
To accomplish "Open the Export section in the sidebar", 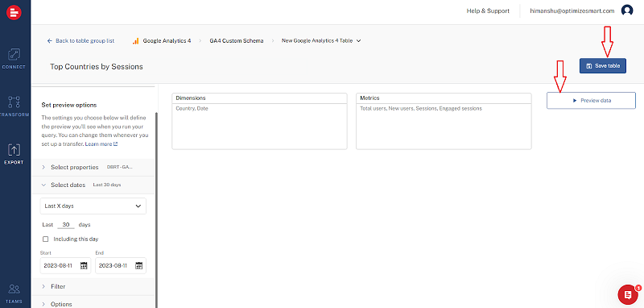I will tap(14, 154).
